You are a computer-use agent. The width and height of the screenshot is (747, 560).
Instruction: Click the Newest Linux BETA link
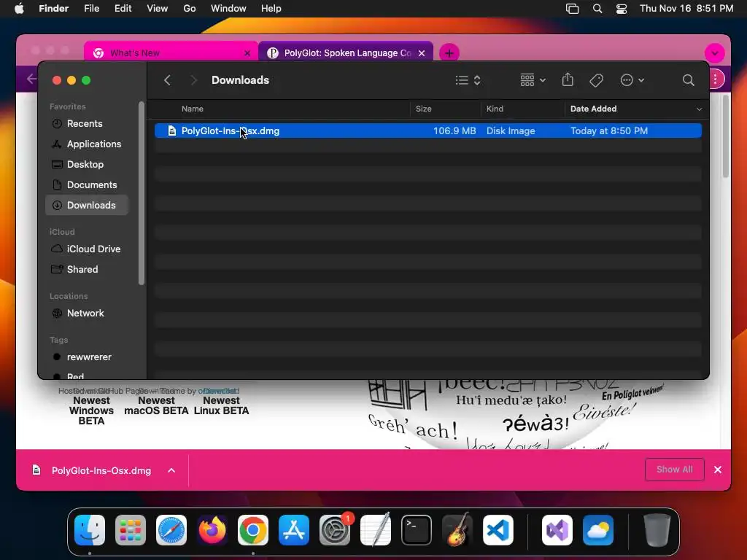point(221,405)
